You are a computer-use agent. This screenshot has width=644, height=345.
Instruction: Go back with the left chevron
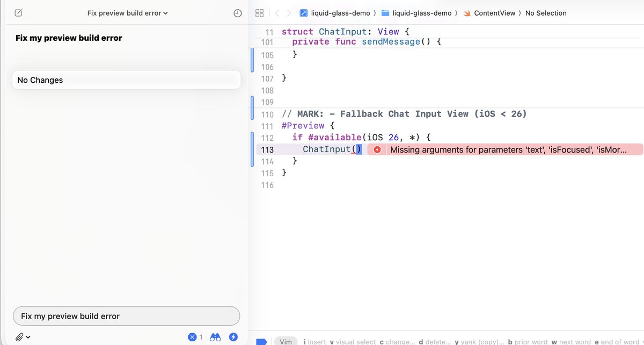[x=277, y=13]
